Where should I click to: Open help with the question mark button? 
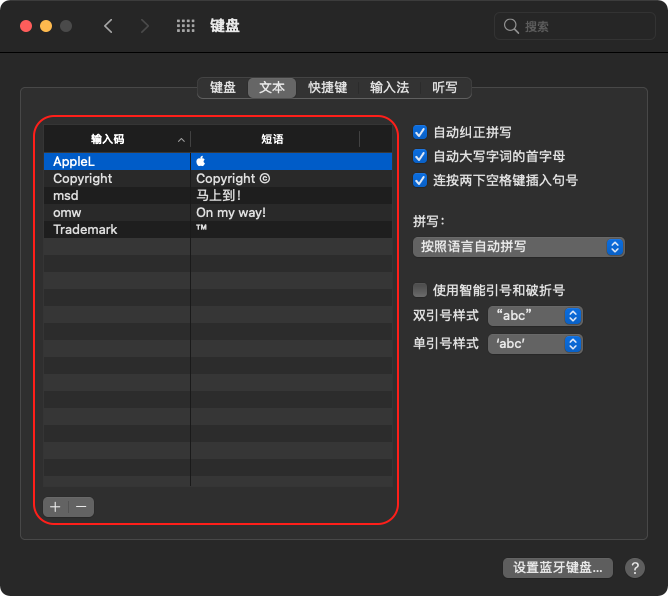[634, 568]
